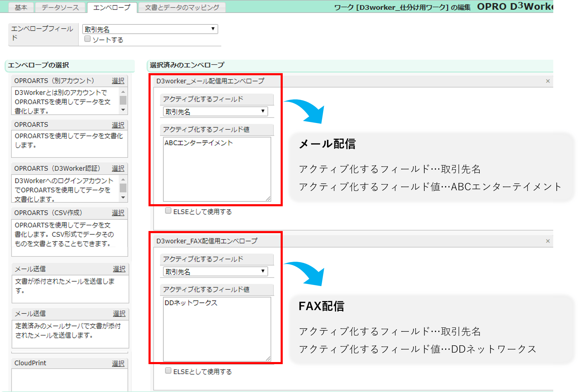Viewport: 578px width, 392px height.
Task: Click the 選択済みのエンベロープ heading
Action: pyautogui.click(x=187, y=65)
